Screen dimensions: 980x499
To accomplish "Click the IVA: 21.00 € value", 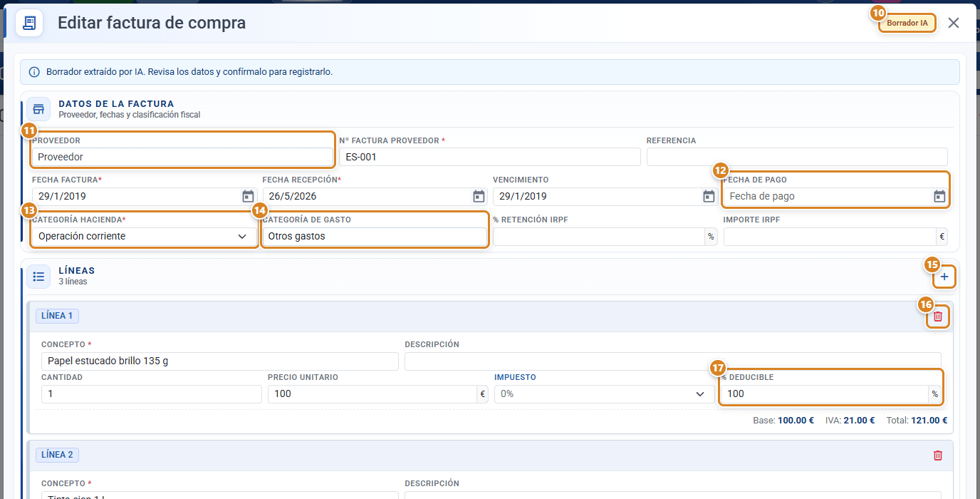I will click(849, 421).
